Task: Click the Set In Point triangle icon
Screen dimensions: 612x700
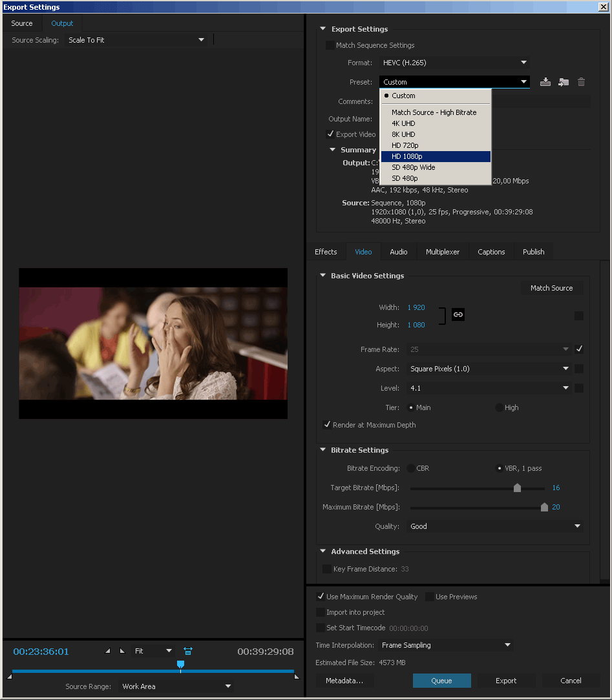Action: pyautogui.click(x=108, y=651)
